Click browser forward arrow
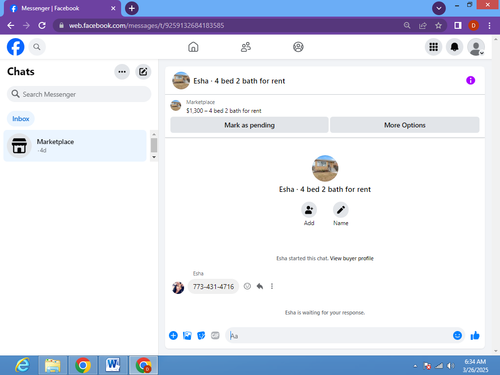500x375 pixels. pyautogui.click(x=26, y=25)
